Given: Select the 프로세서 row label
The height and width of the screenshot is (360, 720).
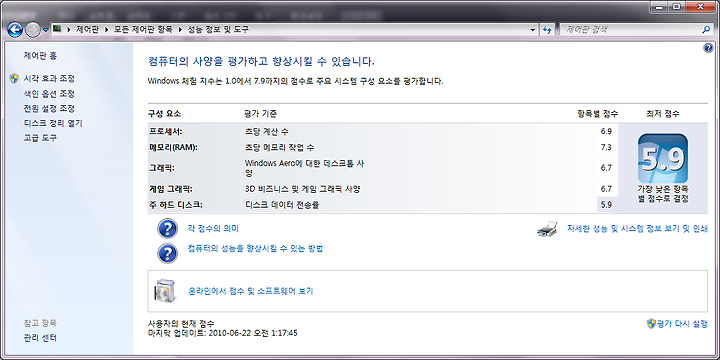Looking at the screenshot, I should (165, 131).
